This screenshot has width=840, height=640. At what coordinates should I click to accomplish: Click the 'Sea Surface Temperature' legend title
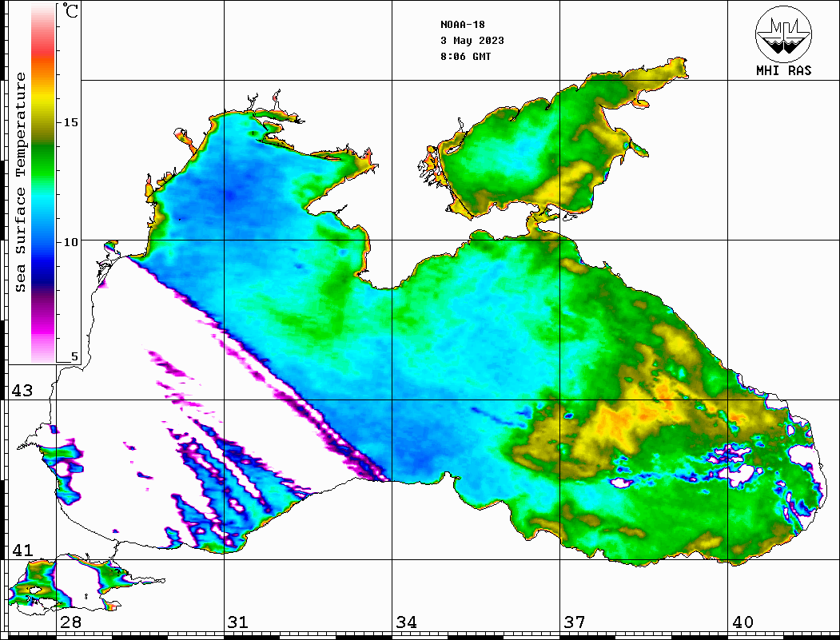(x=20, y=182)
